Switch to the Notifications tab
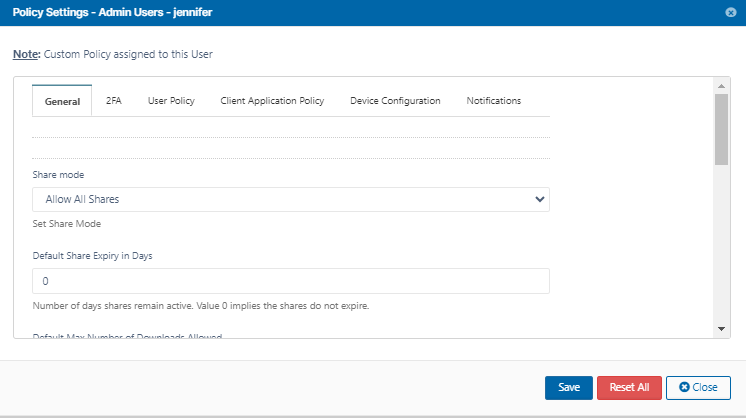The height and width of the screenshot is (418, 746). click(x=493, y=101)
